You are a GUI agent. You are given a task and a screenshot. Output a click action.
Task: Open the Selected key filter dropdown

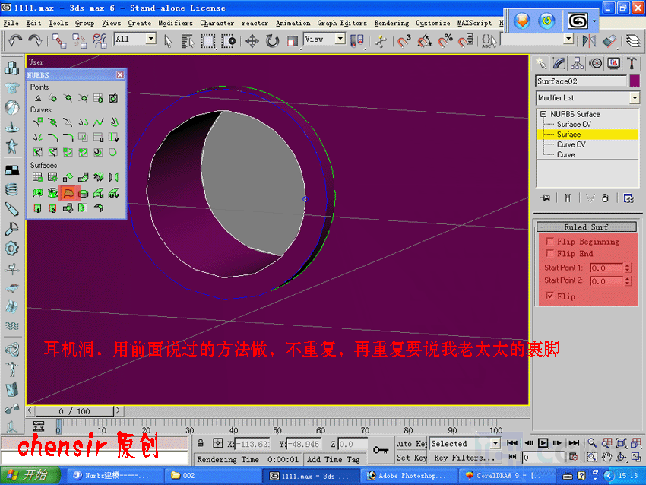pyautogui.click(x=495, y=443)
